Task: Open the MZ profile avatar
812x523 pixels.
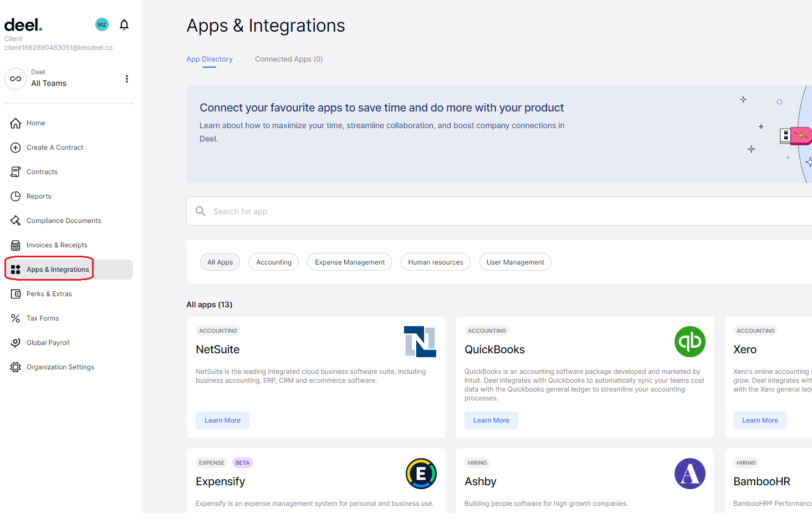Action: tap(101, 24)
